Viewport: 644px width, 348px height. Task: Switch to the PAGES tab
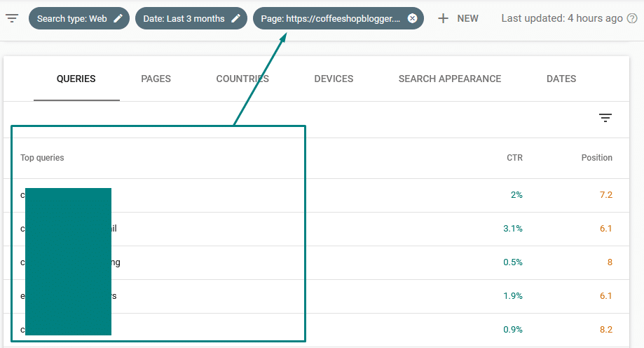click(x=156, y=79)
